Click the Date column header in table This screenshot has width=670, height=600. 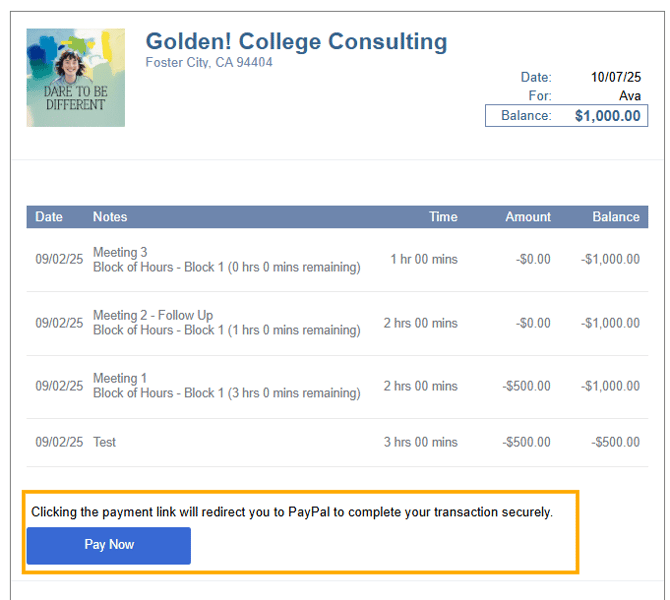49,217
